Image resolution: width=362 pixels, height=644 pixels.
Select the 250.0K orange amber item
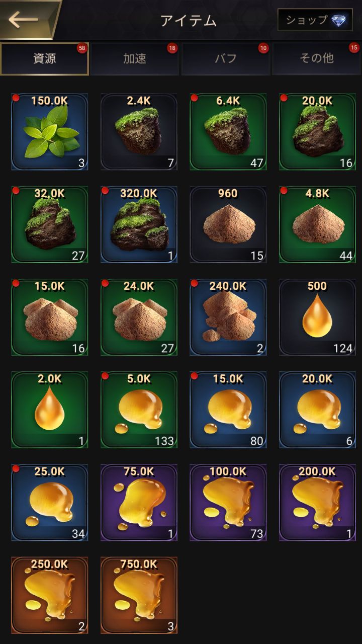click(50, 595)
